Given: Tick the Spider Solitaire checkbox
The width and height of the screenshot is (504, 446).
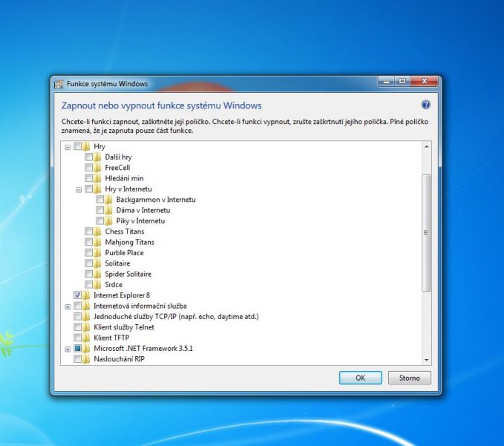Looking at the screenshot, I should tap(89, 274).
